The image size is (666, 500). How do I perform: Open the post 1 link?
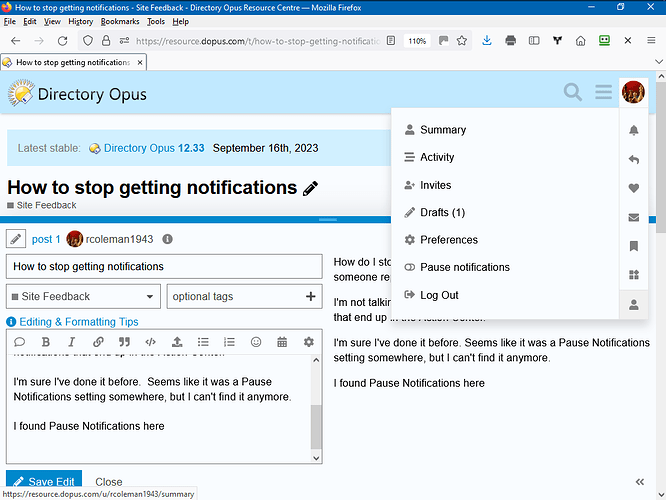click(x=46, y=239)
